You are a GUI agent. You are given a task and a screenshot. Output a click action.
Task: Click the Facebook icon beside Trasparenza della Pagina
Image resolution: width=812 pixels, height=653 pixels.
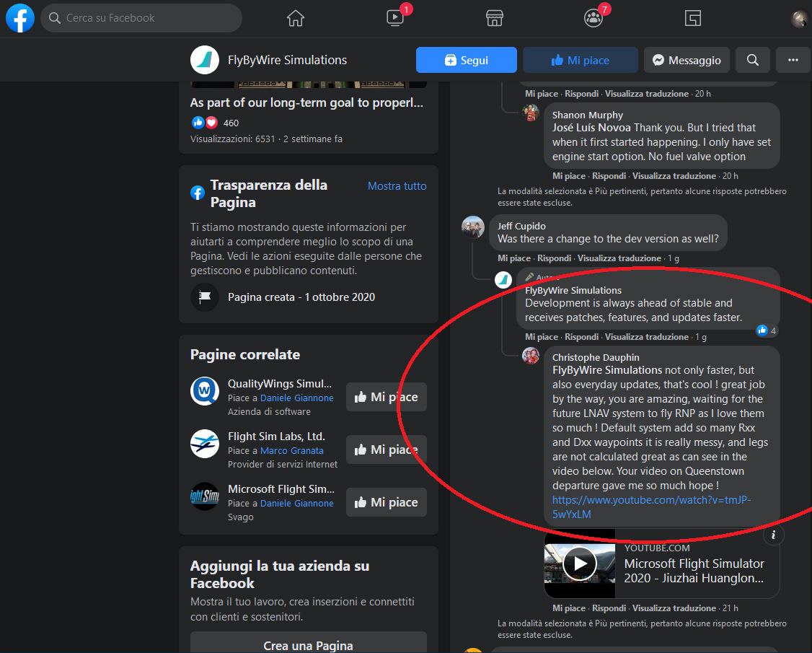tap(198, 193)
